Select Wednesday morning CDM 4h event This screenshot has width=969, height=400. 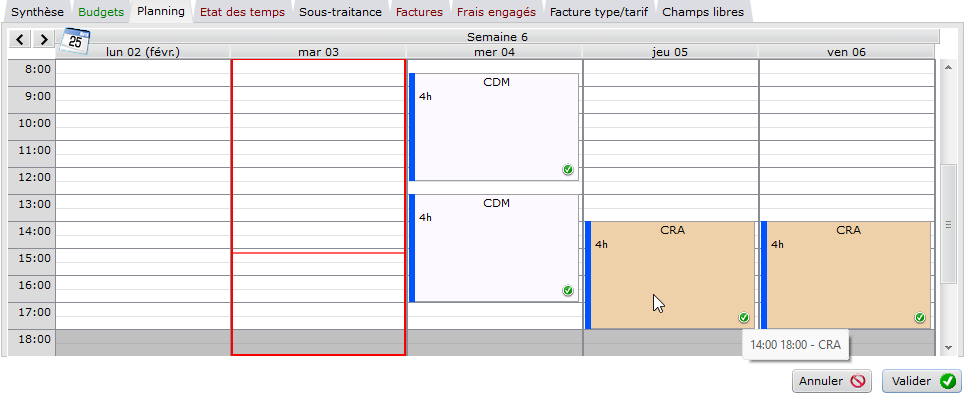[494, 127]
